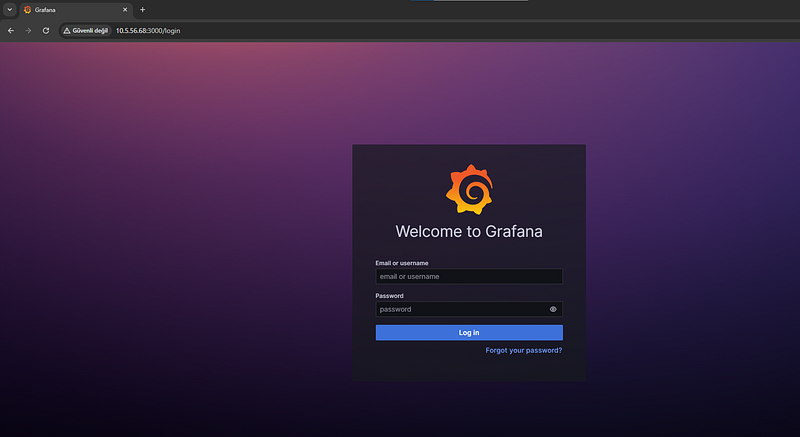800x437 pixels.
Task: Open the Güvenli değil security warning
Action: [86, 31]
